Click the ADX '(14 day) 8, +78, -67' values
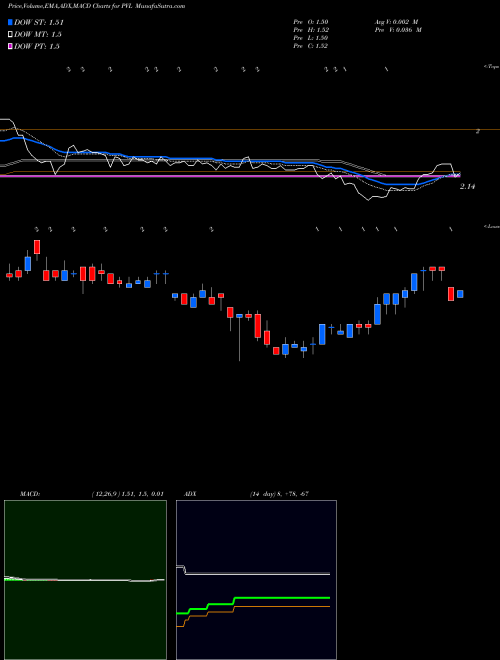 [x=279, y=494]
